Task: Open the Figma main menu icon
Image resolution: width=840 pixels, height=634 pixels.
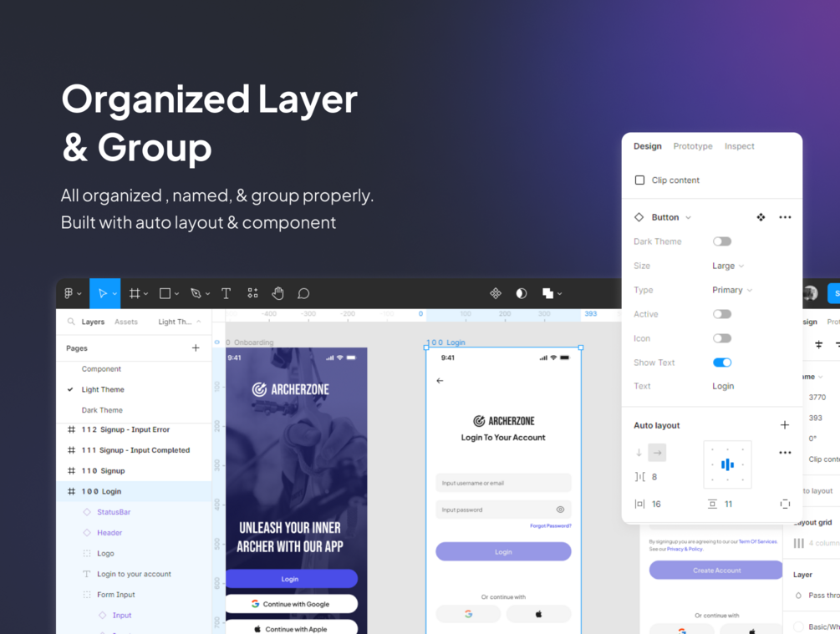Action: [69, 293]
